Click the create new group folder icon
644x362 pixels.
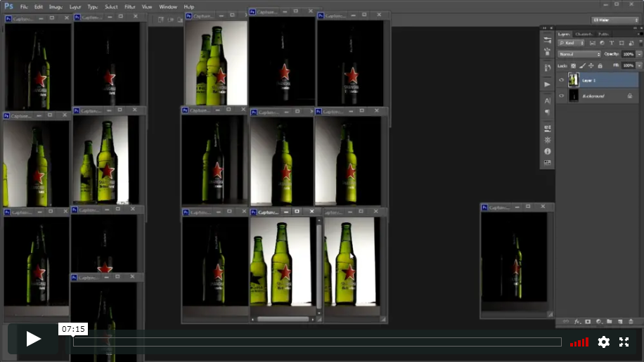point(610,322)
